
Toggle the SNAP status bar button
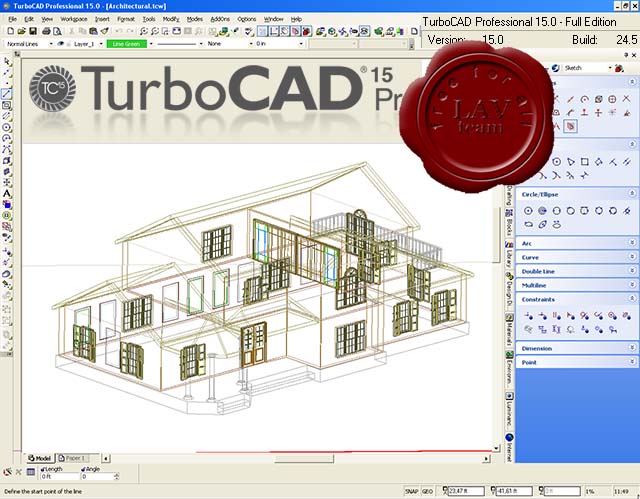click(x=411, y=491)
